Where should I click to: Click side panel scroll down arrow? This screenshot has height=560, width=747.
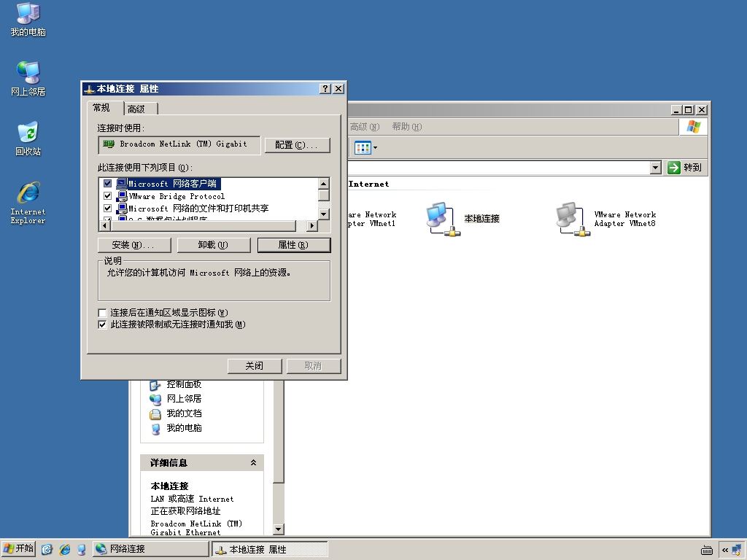279,529
